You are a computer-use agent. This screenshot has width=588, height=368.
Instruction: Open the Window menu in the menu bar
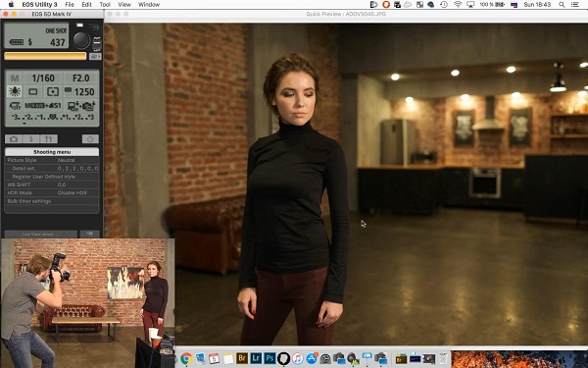pyautogui.click(x=149, y=5)
